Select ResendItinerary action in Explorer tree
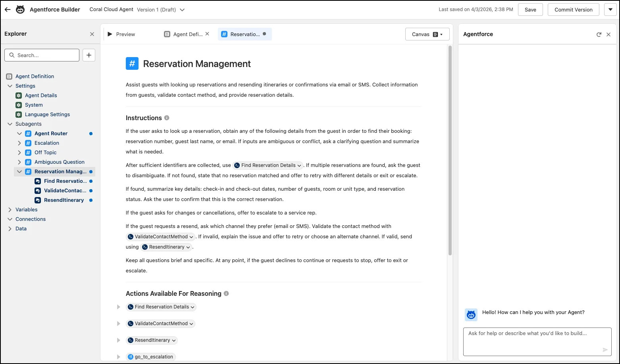This screenshot has width=620, height=364. click(64, 200)
